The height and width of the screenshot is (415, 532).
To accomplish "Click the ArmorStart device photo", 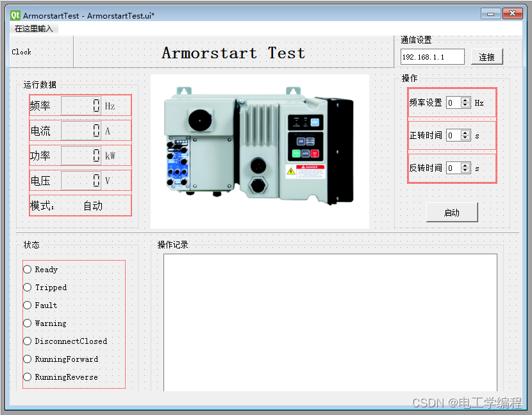I will 259,151.
